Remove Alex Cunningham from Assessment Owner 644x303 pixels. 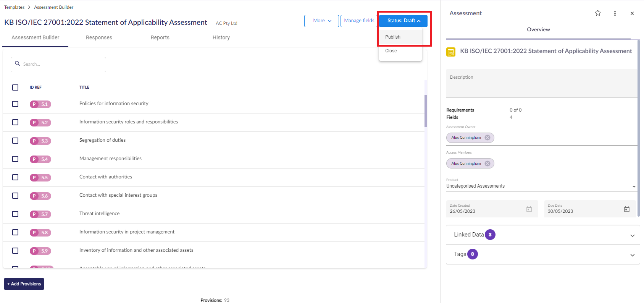coord(487,138)
